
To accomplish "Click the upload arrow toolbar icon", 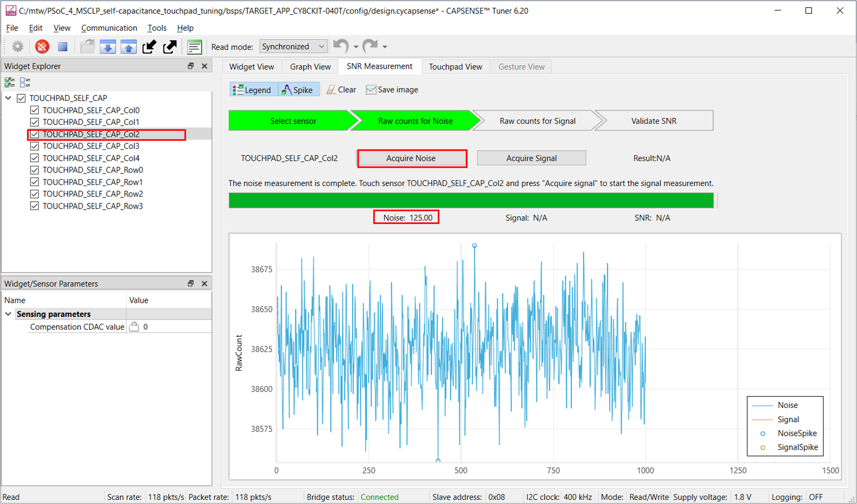I will click(129, 46).
